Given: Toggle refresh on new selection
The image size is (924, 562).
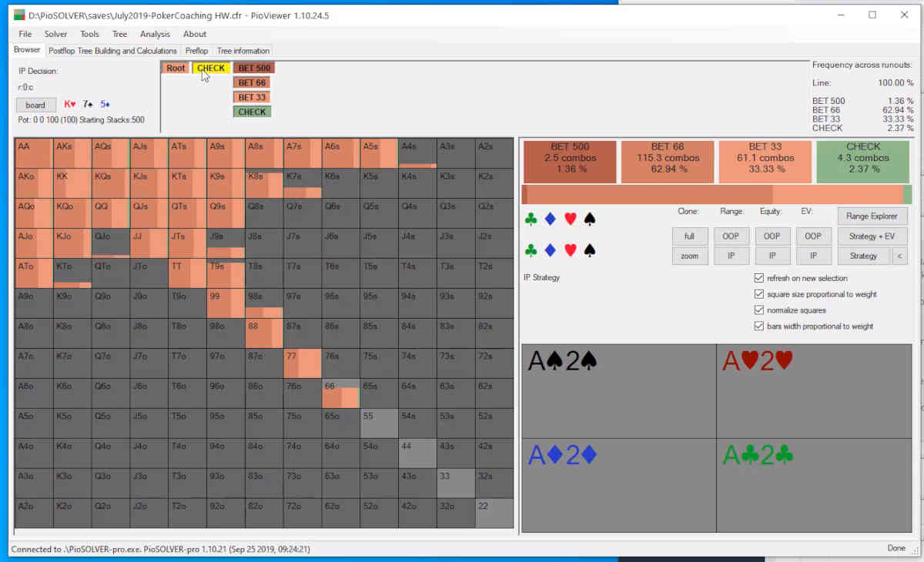Looking at the screenshot, I should pos(759,279).
